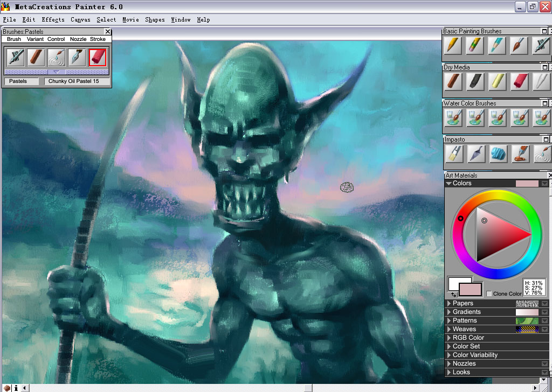This screenshot has width=552, height=392.
Task: Select the black charcoal stick in Dry Media
Action: click(475, 81)
